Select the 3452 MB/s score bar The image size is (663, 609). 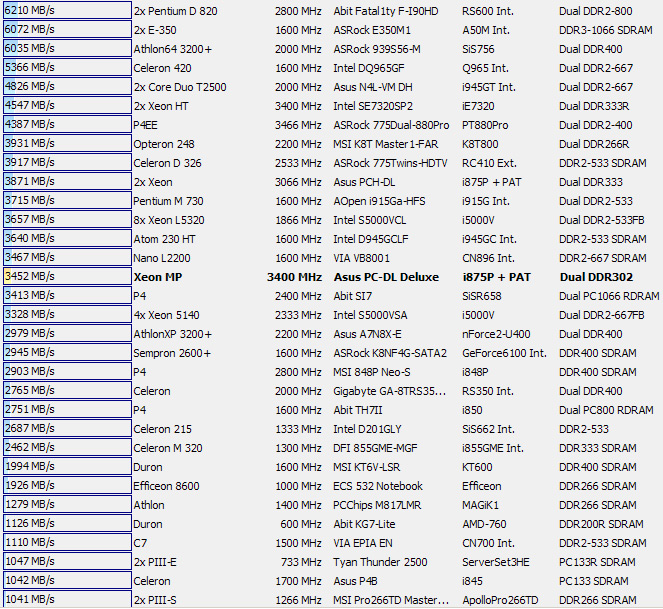pos(66,277)
